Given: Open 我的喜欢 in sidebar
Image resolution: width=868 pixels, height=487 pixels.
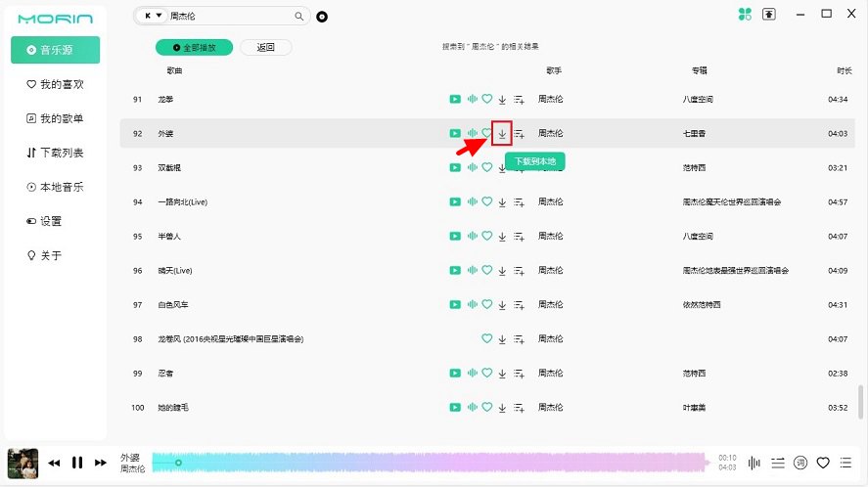Looking at the screenshot, I should 56,84.
